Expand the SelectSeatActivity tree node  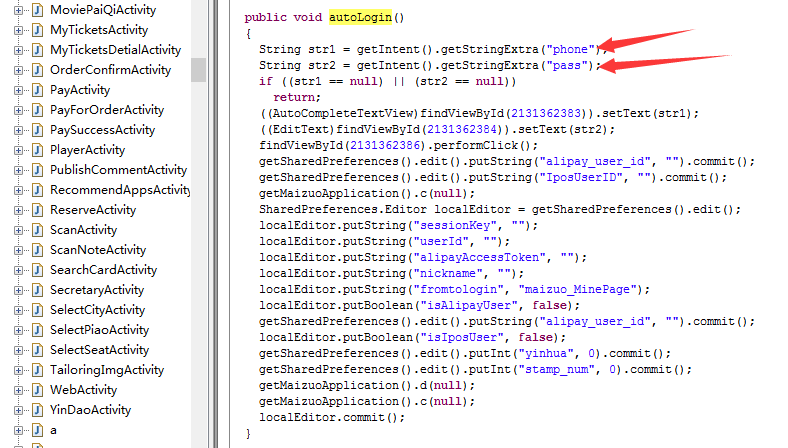18,350
